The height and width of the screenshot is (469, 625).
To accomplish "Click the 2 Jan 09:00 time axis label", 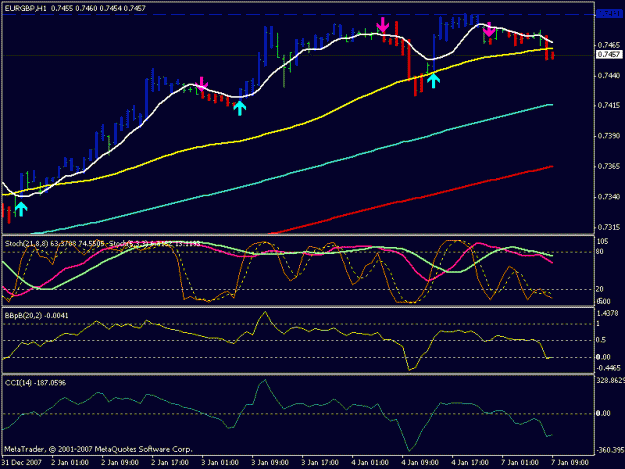I will [x=120, y=463].
